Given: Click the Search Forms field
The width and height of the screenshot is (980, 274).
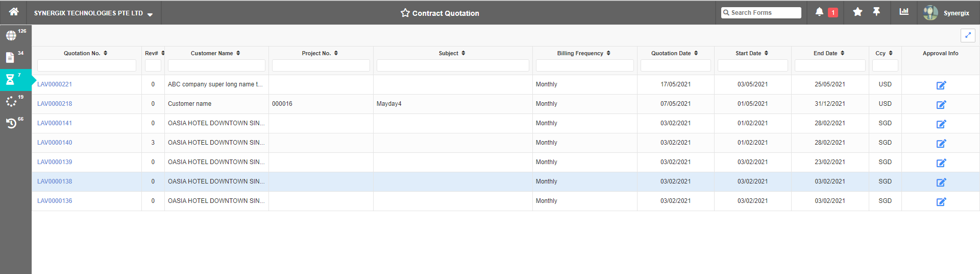Looking at the screenshot, I should (x=761, y=13).
